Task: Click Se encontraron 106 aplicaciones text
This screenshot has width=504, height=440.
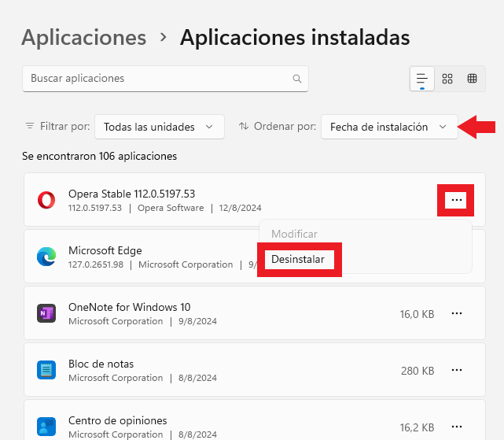Action: pos(99,156)
